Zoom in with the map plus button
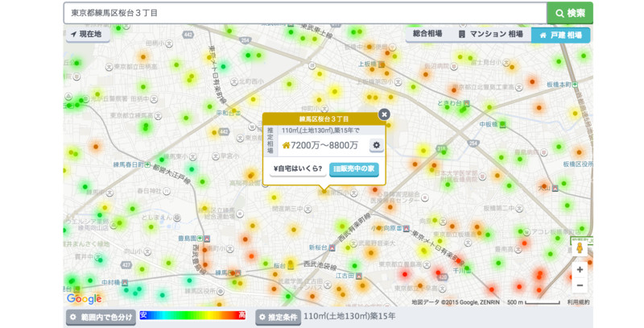This screenshot has height=328, width=644. point(580,269)
